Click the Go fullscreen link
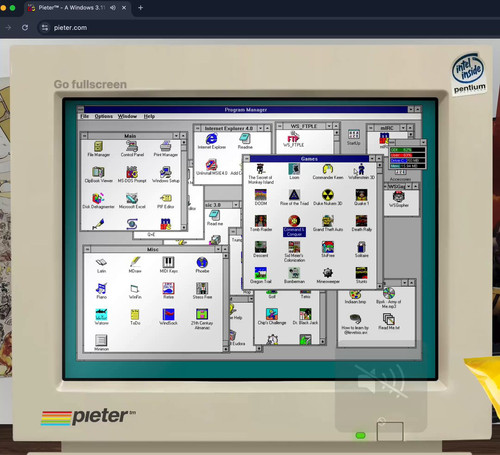The height and width of the screenshot is (455, 500). point(90,84)
